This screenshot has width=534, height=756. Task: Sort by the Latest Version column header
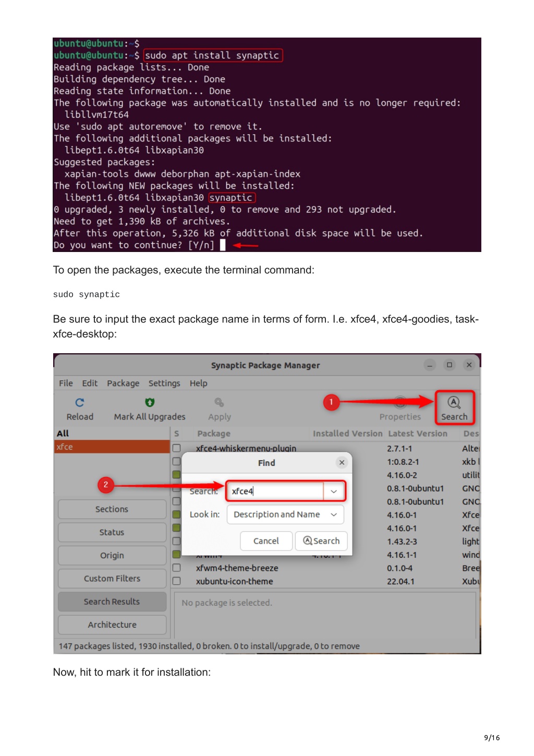(x=418, y=434)
